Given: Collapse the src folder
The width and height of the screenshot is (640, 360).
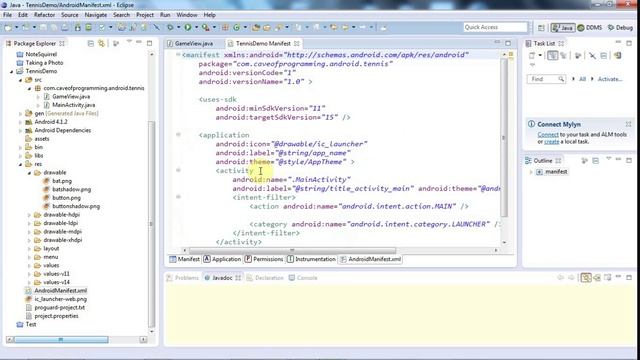Looking at the screenshot, I should [x=20, y=80].
